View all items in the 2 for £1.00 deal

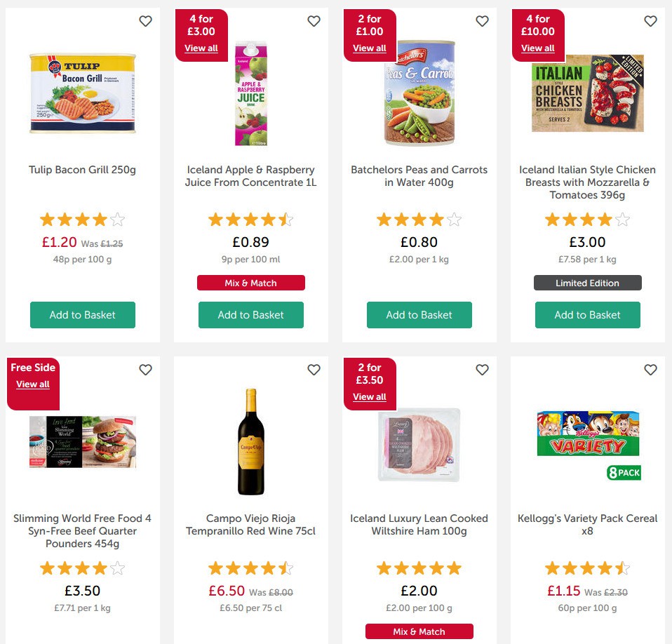(x=370, y=48)
